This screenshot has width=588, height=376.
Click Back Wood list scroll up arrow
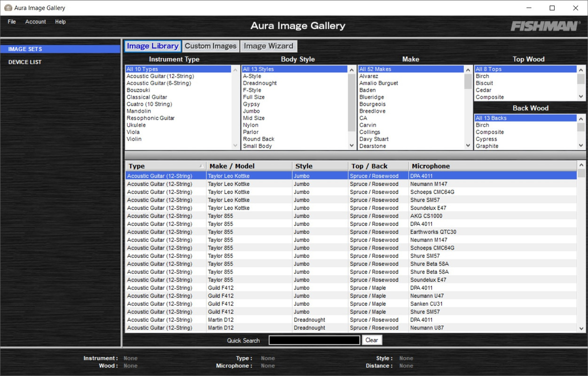click(x=581, y=118)
